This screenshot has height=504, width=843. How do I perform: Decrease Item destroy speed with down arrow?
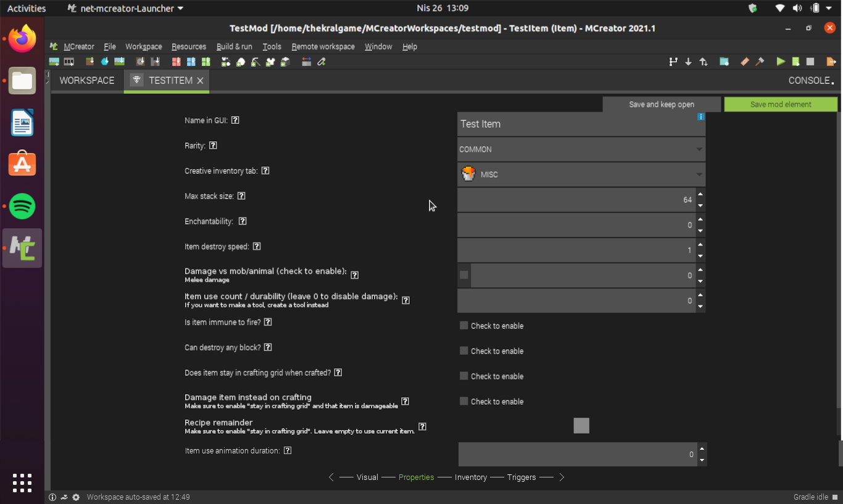tap(700, 257)
